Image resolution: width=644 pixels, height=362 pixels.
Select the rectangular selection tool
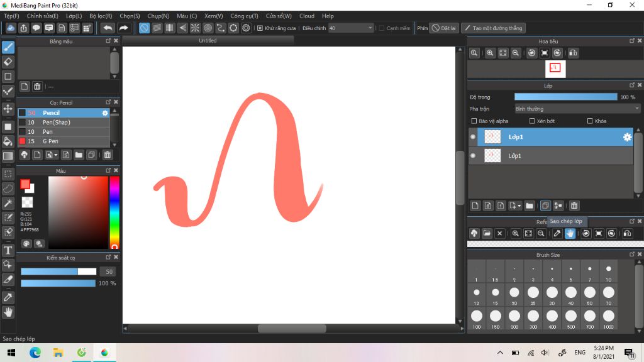[8, 174]
